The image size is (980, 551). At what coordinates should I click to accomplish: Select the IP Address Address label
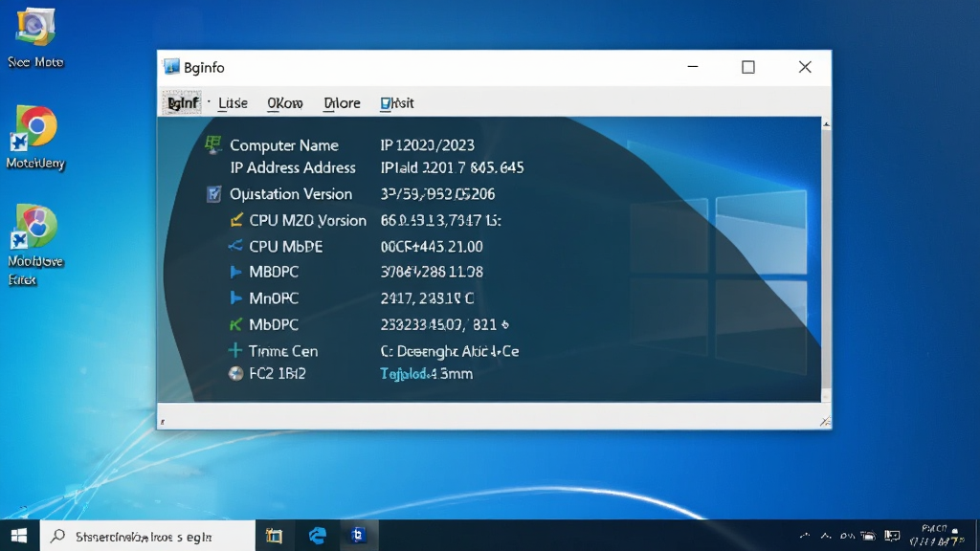pyautogui.click(x=293, y=167)
